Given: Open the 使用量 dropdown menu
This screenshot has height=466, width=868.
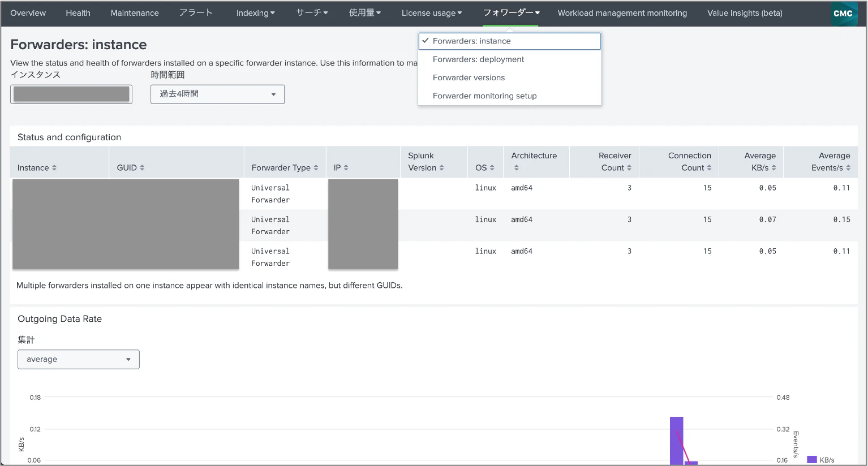Looking at the screenshot, I should pyautogui.click(x=364, y=13).
